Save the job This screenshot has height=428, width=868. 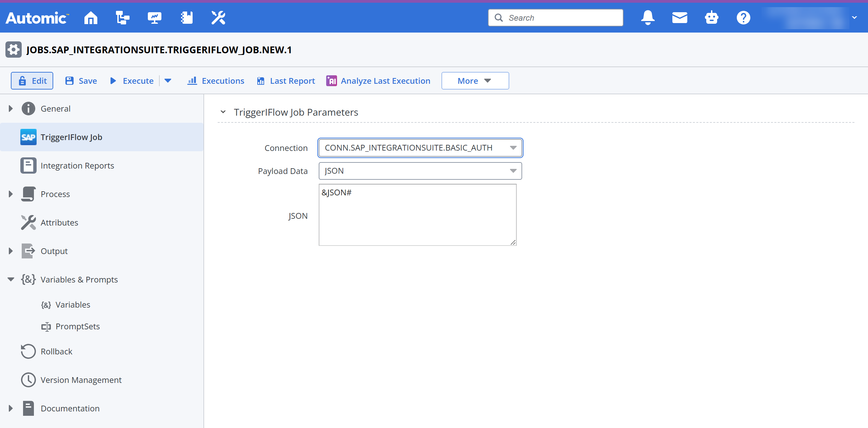coord(81,81)
